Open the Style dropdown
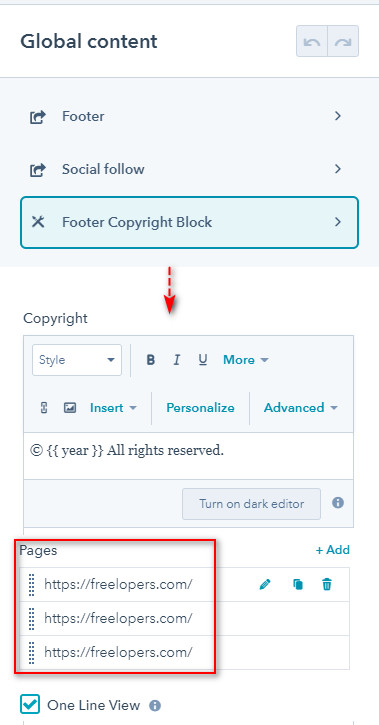 (x=77, y=360)
